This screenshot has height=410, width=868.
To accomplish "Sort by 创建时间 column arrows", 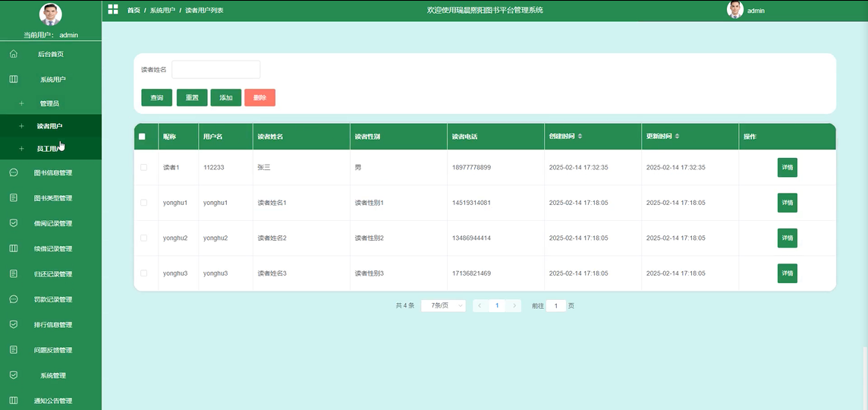I will (580, 137).
